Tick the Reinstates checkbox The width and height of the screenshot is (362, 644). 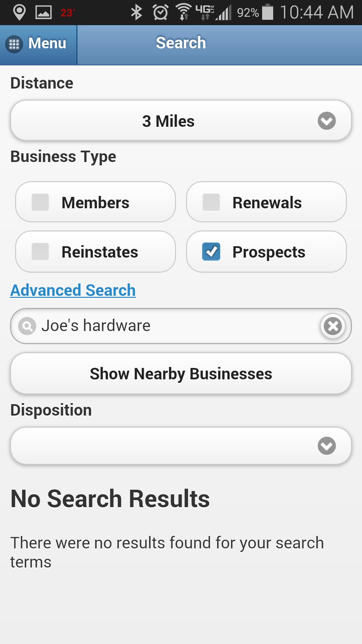[40, 252]
